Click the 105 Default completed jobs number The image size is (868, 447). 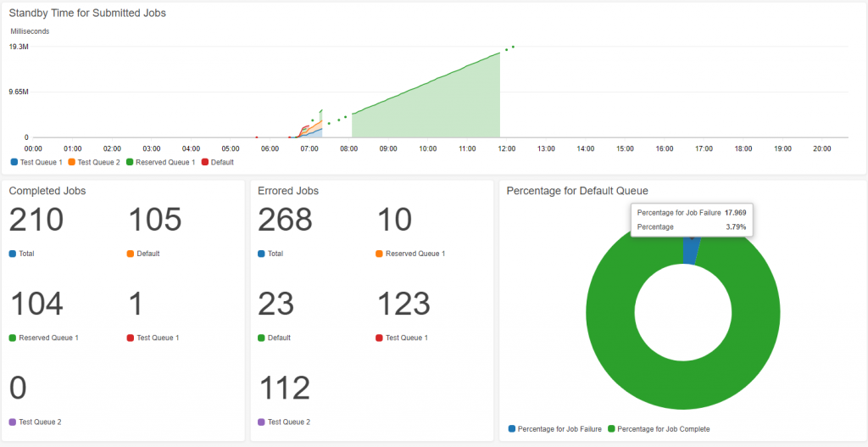(155, 220)
